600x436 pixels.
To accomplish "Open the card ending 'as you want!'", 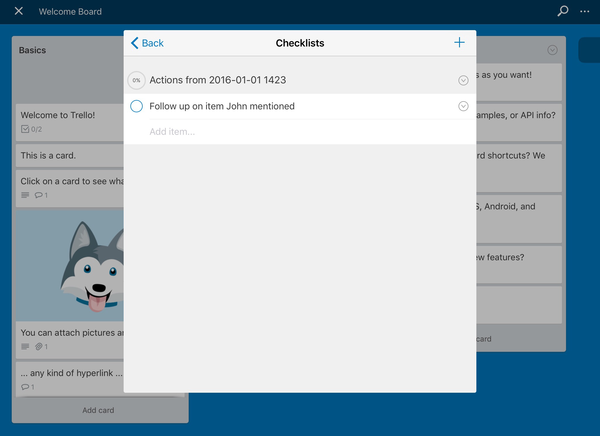I will 519,82.
